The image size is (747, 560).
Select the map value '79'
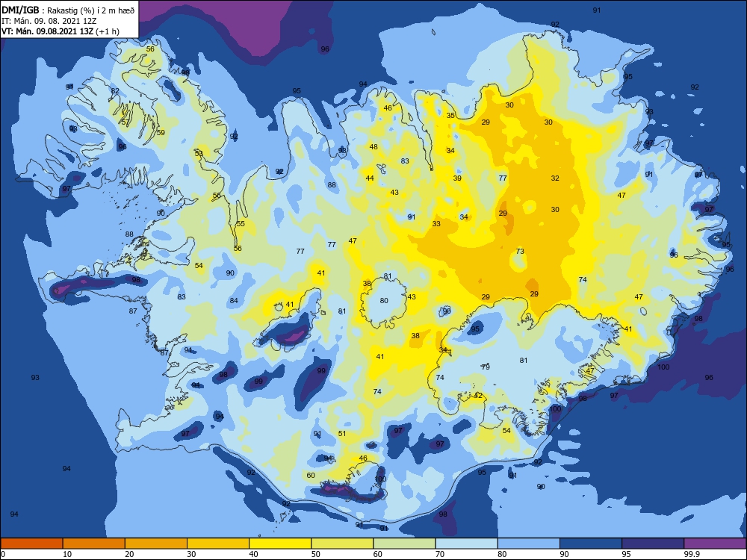(486, 367)
